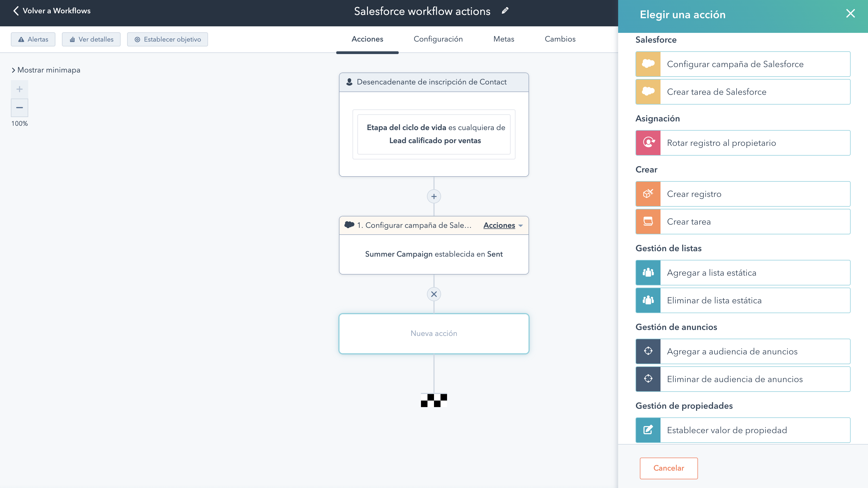This screenshot has height=488, width=868.
Task: Click the Establecer objetivo button
Action: pyautogui.click(x=168, y=39)
